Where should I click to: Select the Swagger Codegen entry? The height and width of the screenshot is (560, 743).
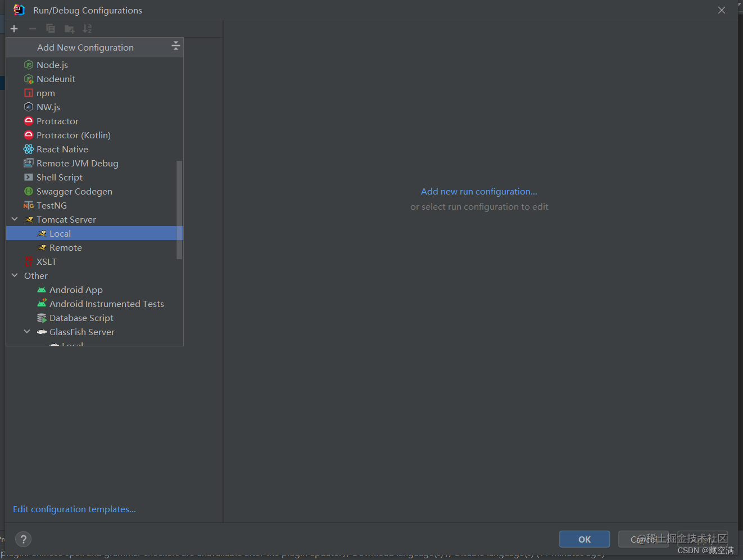[94, 191]
